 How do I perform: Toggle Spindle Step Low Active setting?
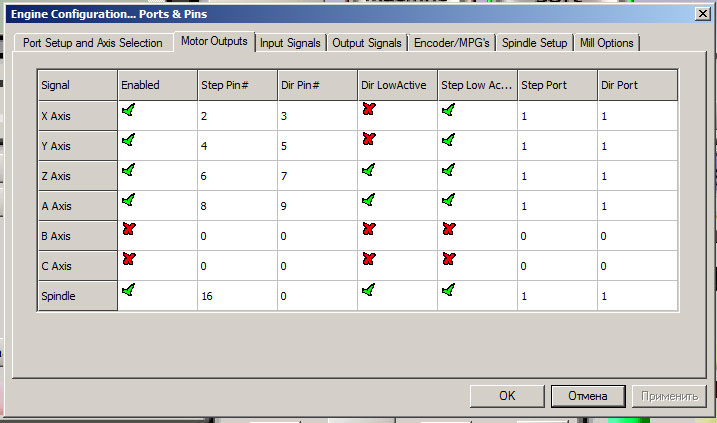[x=448, y=290]
